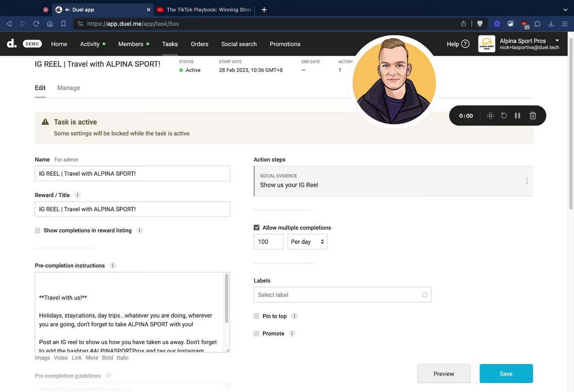Reload the current page
This screenshot has width=574, height=392.
coord(36,24)
